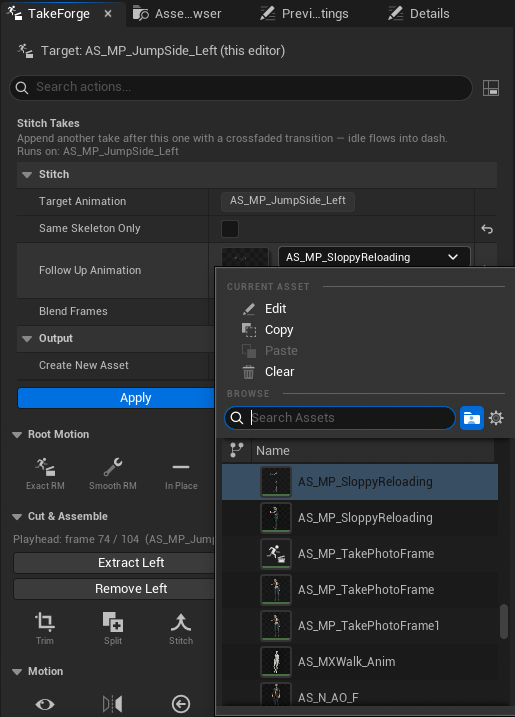Select the Stitch tool
This screenshot has width=515, height=717.
point(181,629)
